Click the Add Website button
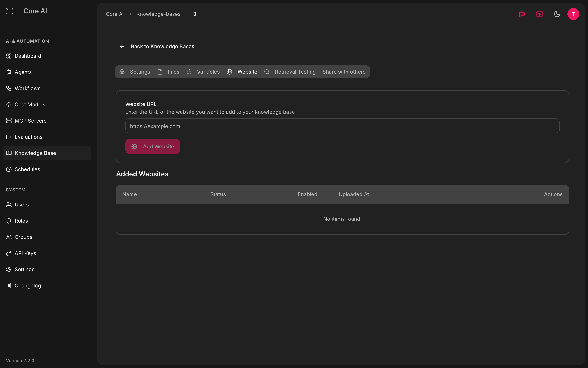588x368 pixels. [x=153, y=146]
